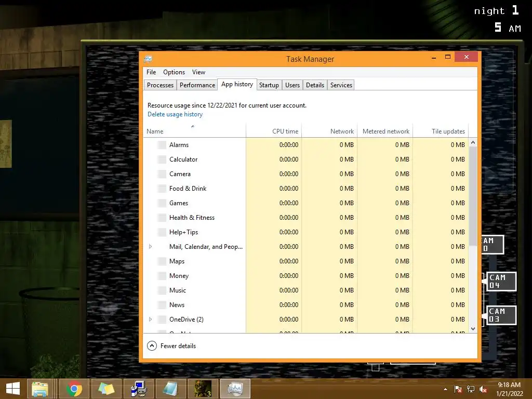Expand the Mail, Calendar, and People group

click(x=150, y=247)
